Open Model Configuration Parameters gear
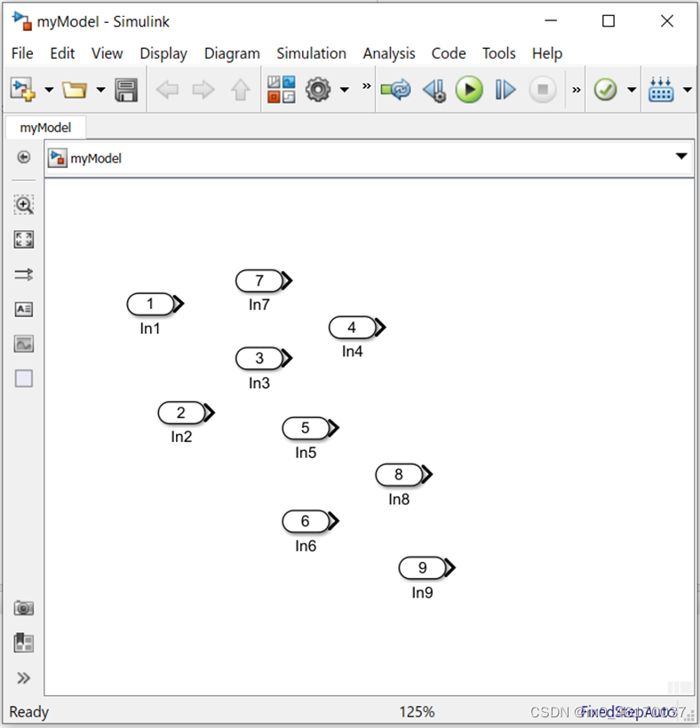Image resolution: width=700 pixels, height=728 pixels. [318, 90]
